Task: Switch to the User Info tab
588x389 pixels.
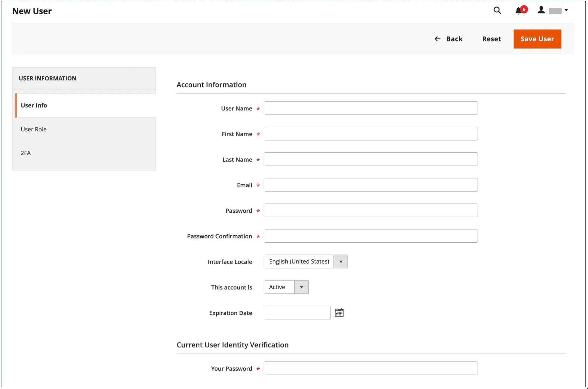Action: click(34, 105)
